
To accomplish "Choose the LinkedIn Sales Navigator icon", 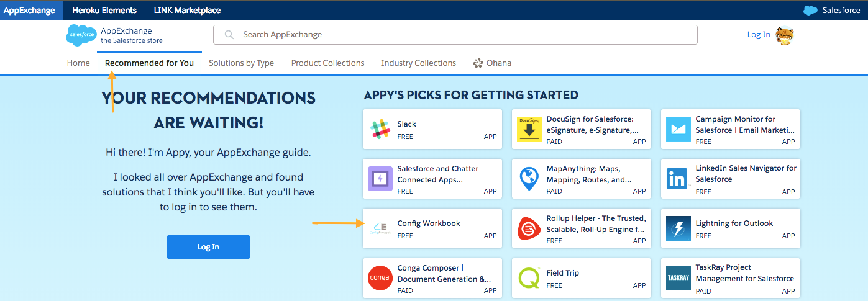I will point(678,179).
